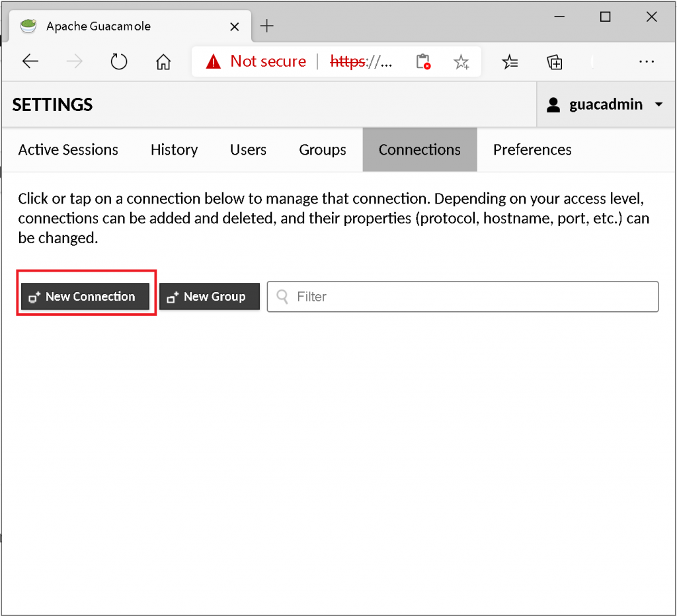The image size is (677, 616).
Task: Open the Preferences tab
Action: 532,149
